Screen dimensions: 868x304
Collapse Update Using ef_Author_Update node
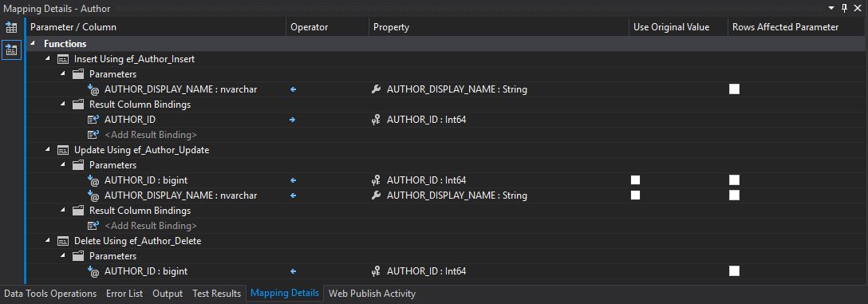coord(48,149)
